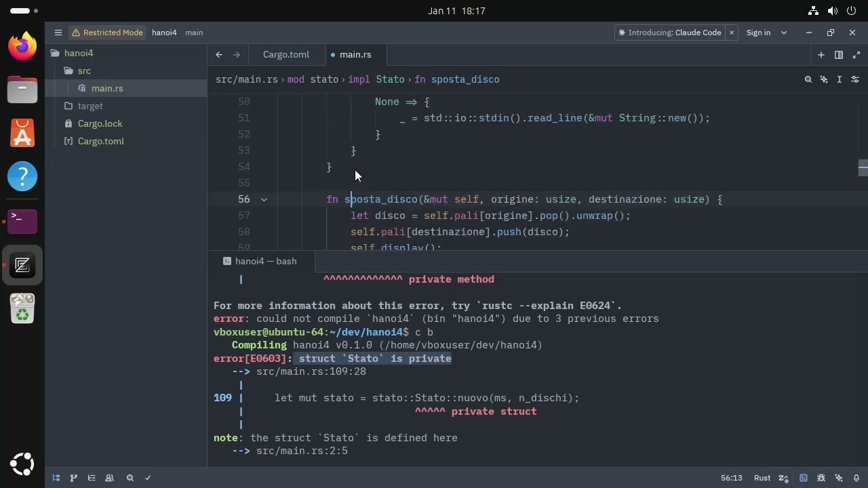Viewport: 868px width, 488px height.
Task: Open the debugger panel bug icon
Action: [821, 478]
